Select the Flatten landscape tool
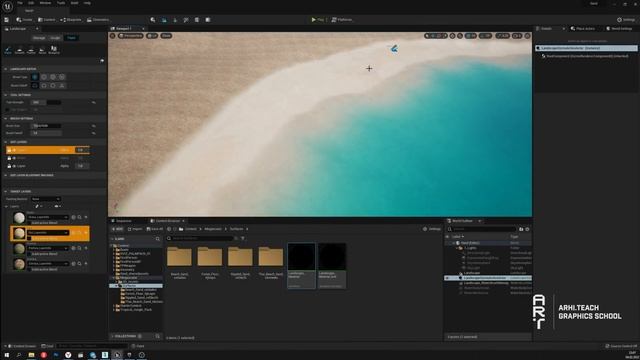Image resolution: width=640 pixels, height=360 pixels. (x=31, y=50)
